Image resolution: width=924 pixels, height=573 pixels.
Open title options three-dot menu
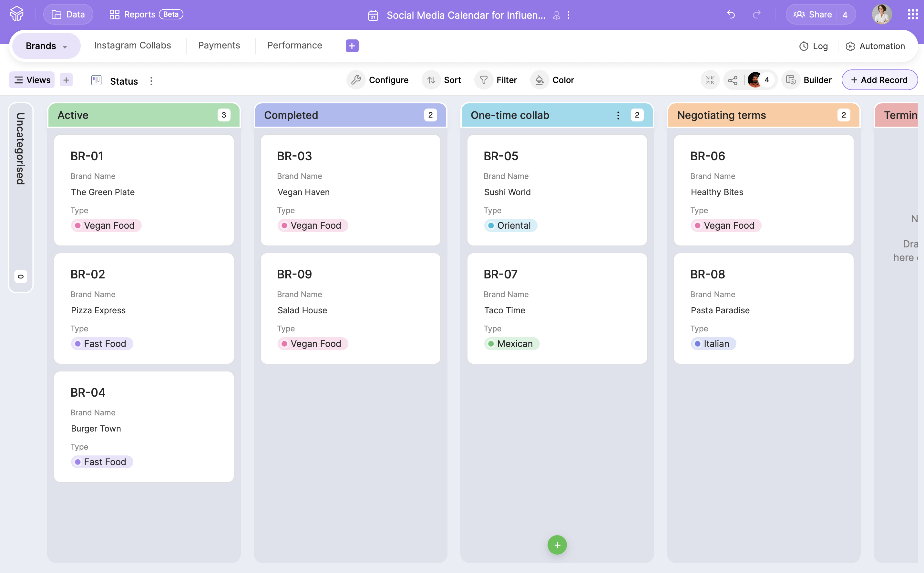click(569, 15)
